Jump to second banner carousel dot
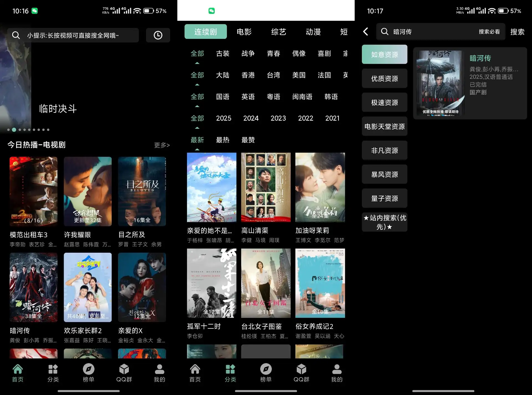532x395 pixels. (x=14, y=130)
